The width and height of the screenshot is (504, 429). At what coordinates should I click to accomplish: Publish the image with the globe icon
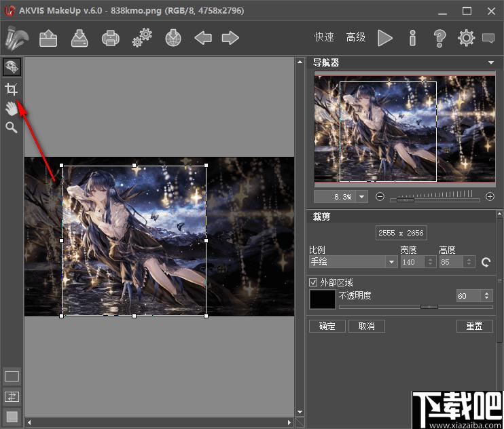tap(173, 38)
